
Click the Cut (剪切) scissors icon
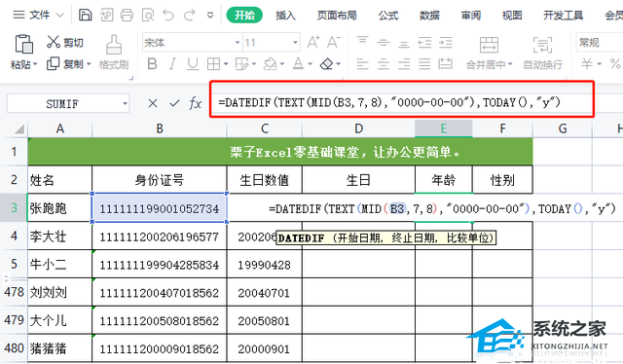coord(53,42)
